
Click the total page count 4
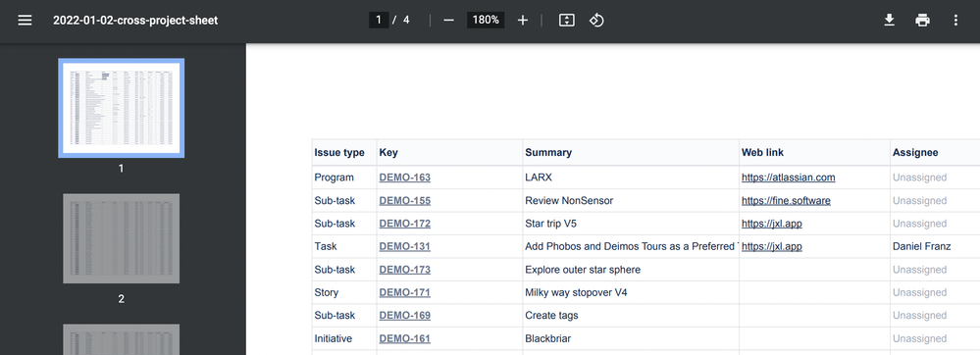point(406,20)
